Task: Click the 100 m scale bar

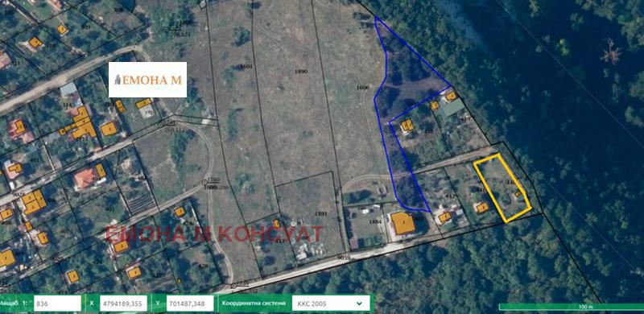Action: pos(572,307)
